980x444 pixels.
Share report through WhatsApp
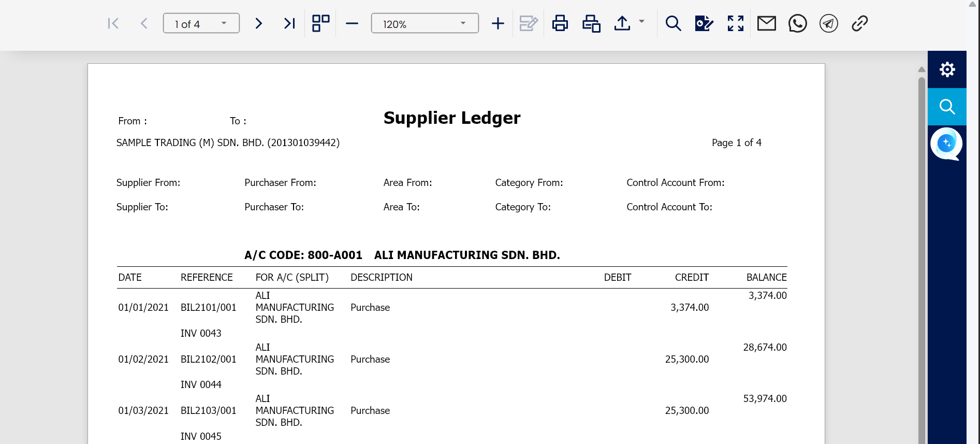(x=797, y=23)
